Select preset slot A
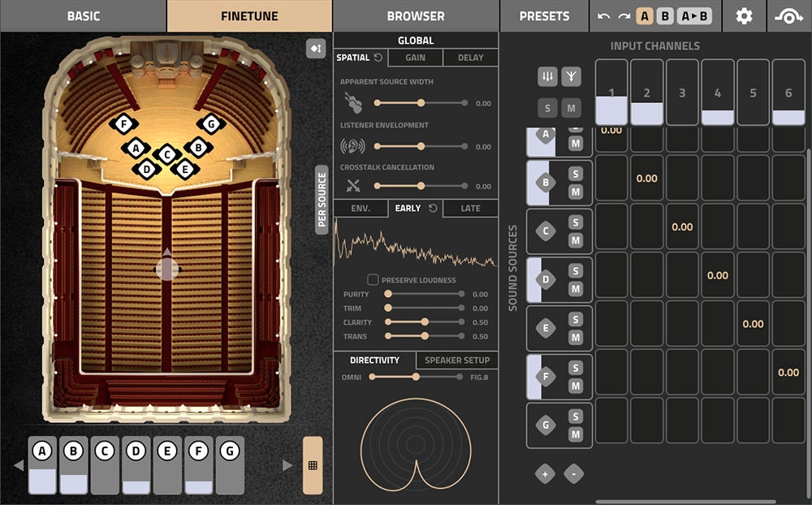The height and width of the screenshot is (505, 812). 644,16
